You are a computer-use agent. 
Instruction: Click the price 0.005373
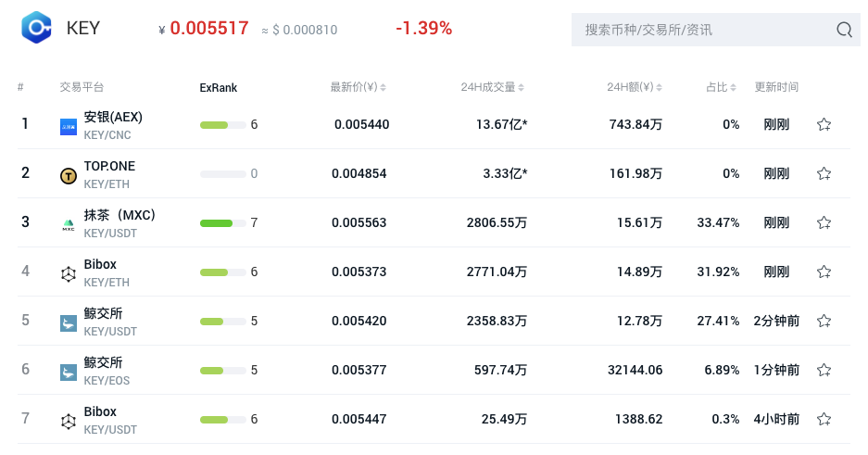[359, 272]
